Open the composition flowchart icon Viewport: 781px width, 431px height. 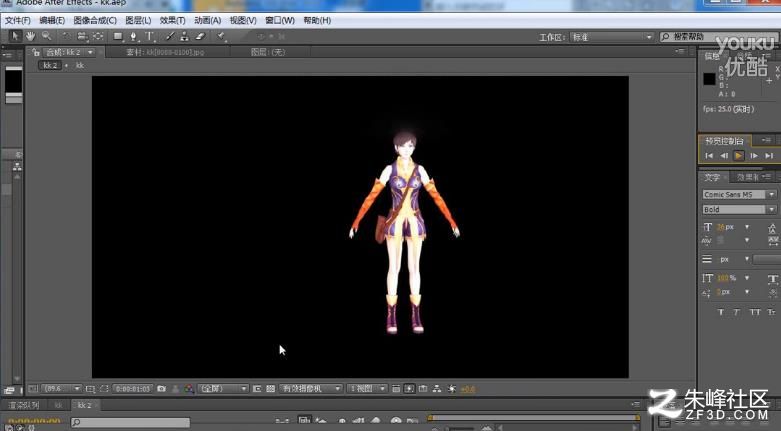[437, 389]
